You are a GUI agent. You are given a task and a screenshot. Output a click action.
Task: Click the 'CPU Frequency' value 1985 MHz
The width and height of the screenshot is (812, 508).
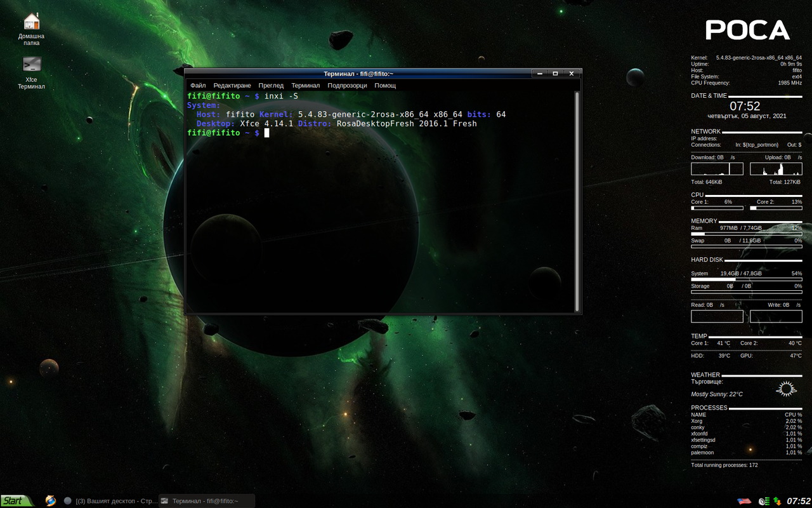coord(790,83)
